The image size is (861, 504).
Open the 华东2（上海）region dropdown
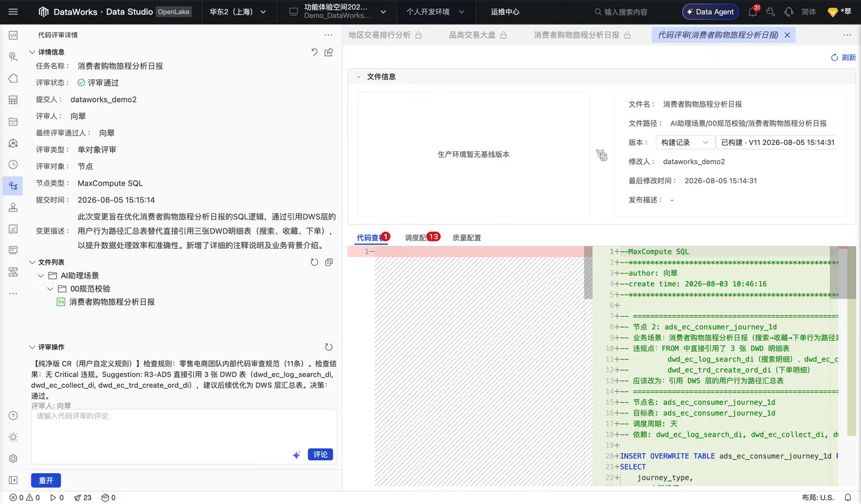(238, 12)
